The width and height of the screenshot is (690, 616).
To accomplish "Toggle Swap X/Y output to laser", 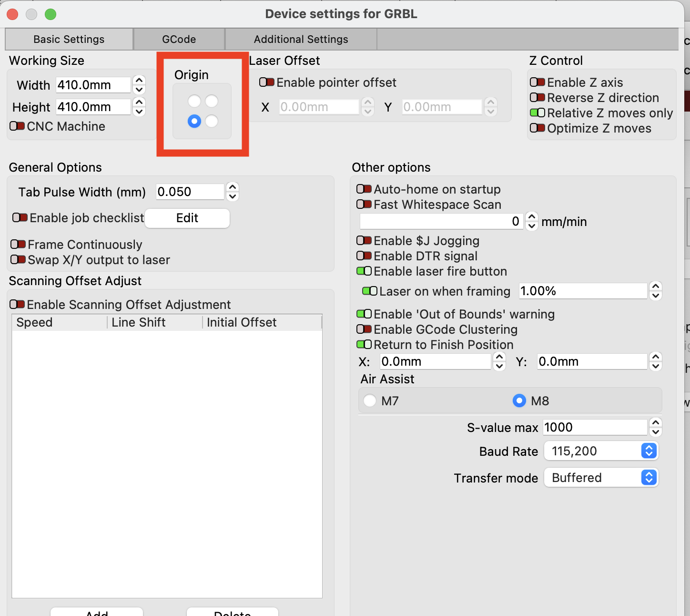I will click(18, 260).
